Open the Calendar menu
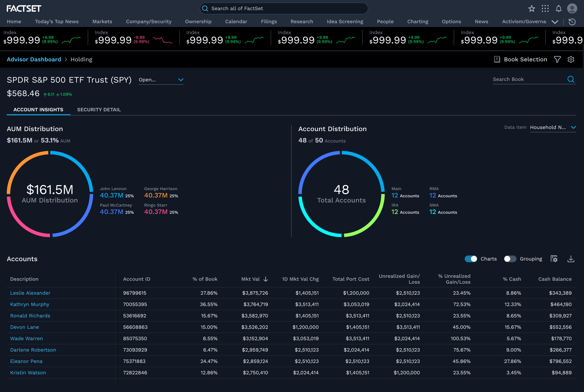This screenshot has height=392, width=584. click(x=236, y=21)
